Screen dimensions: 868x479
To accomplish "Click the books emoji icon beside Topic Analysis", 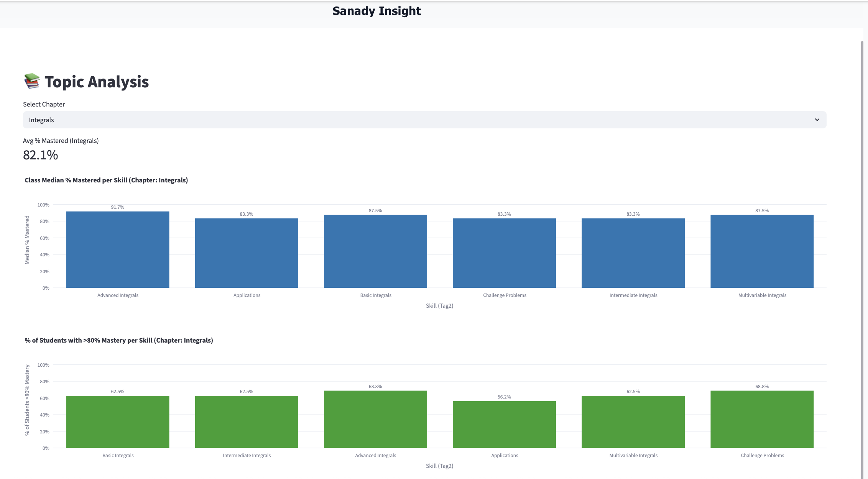I will click(32, 81).
